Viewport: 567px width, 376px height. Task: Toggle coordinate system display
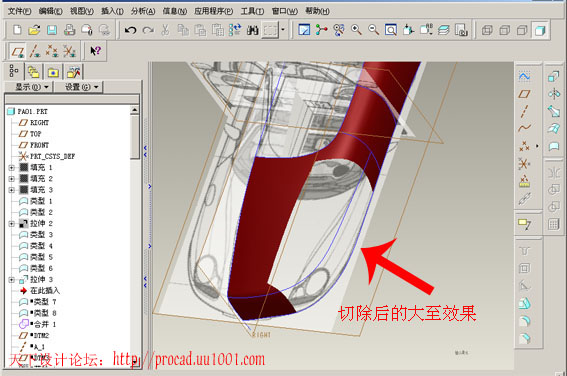click(69, 51)
